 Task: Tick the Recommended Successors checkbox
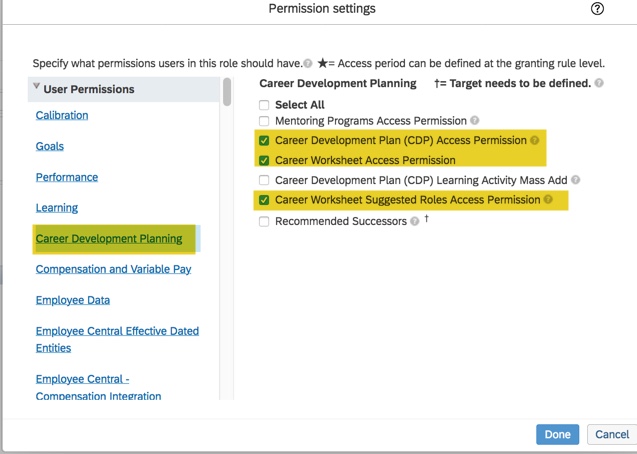[x=264, y=222]
